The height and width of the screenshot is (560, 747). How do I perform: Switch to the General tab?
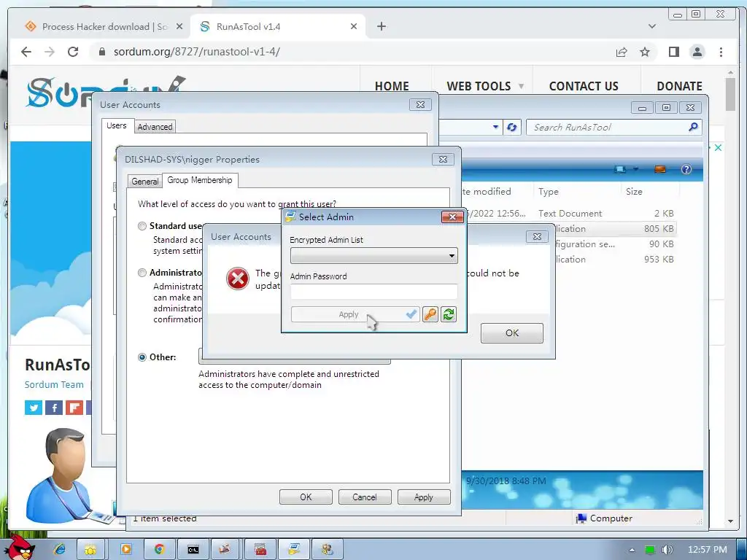pos(145,181)
